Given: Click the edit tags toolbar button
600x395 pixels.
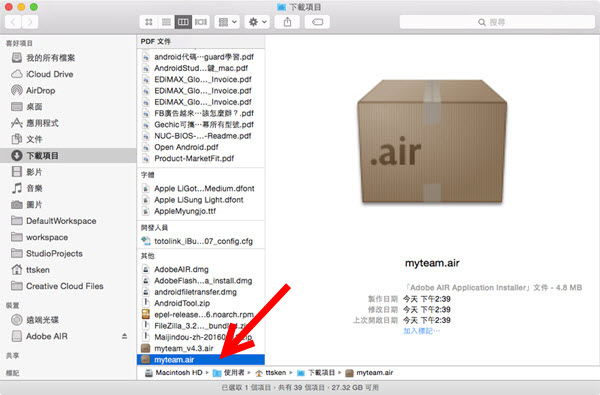Looking at the screenshot, I should [317, 22].
